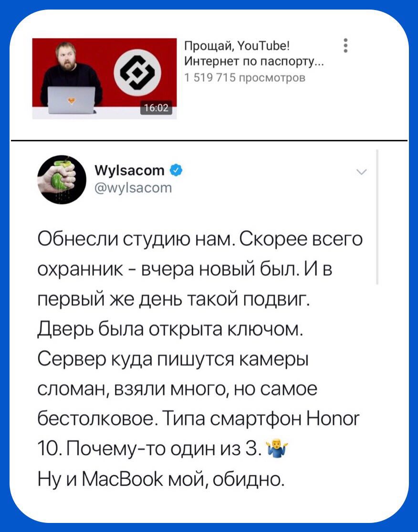Open the Прощай, YouTube! video thumbnail

click(x=104, y=78)
